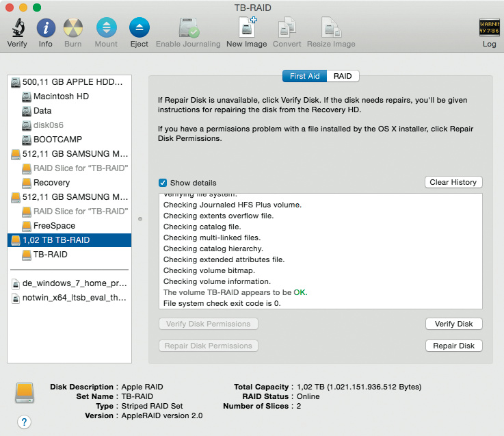Click the Burn disc icon
The height and width of the screenshot is (436, 504).
point(73,29)
